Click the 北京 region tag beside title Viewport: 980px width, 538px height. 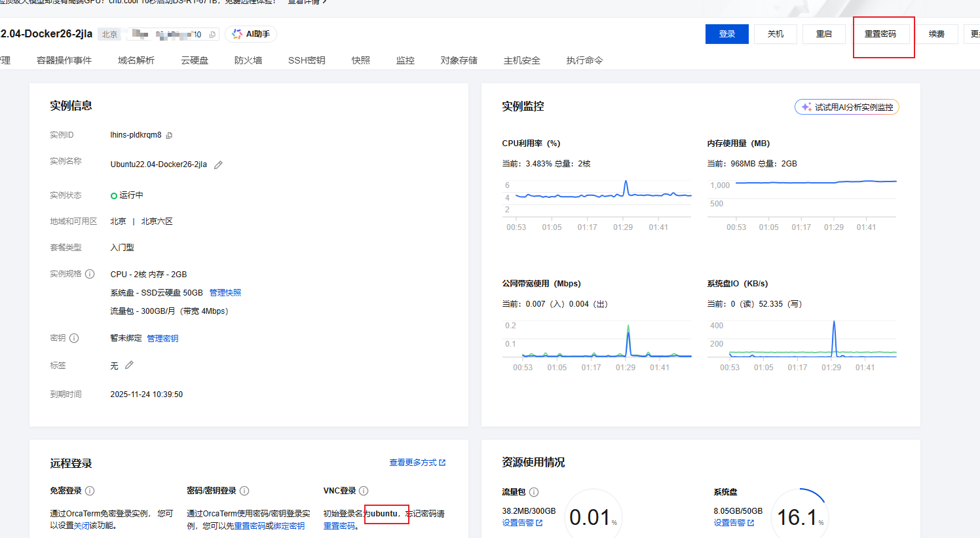tap(110, 35)
